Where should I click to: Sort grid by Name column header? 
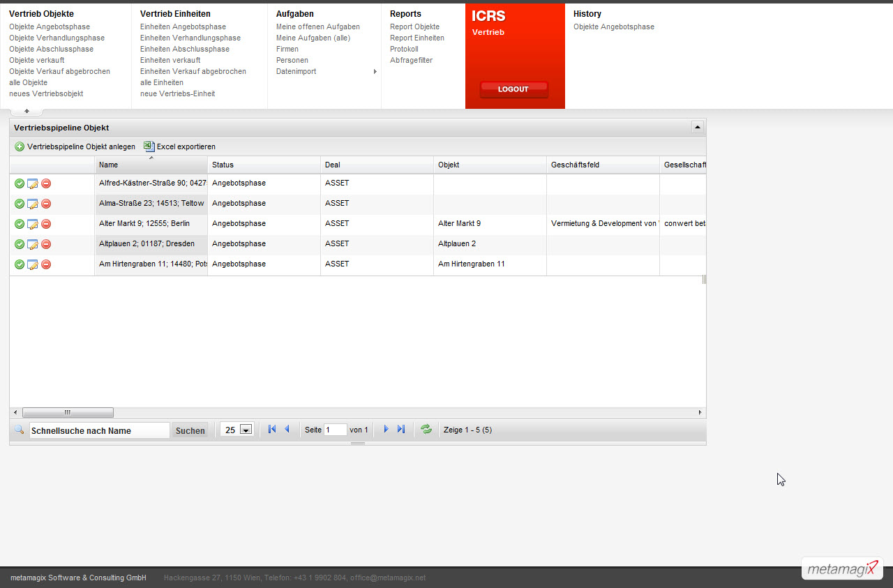151,165
